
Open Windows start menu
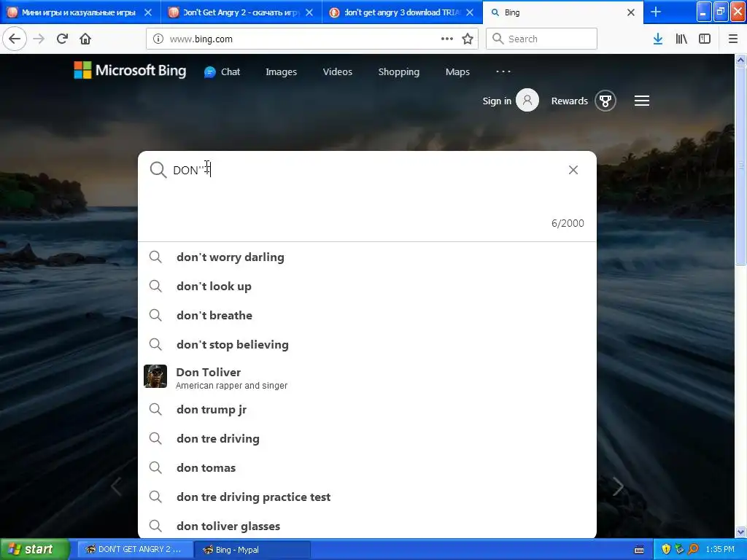pos(34,549)
